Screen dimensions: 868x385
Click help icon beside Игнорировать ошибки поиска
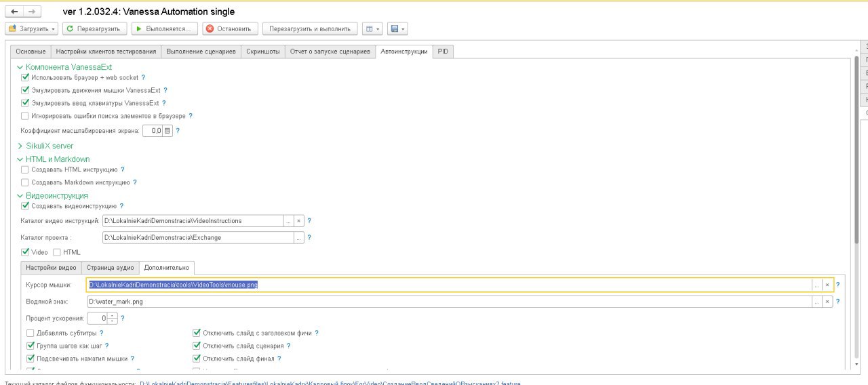[191, 116]
